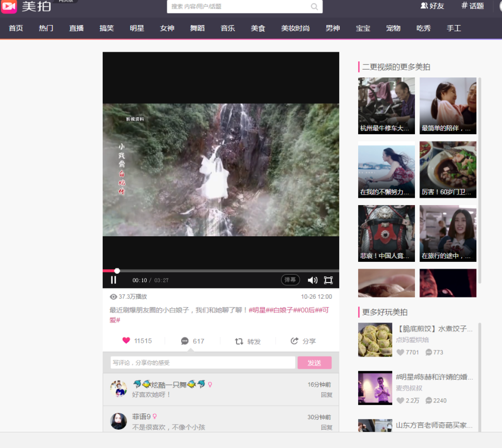Open the 明星 category
Screen dimensions: 502x448
[137, 28]
